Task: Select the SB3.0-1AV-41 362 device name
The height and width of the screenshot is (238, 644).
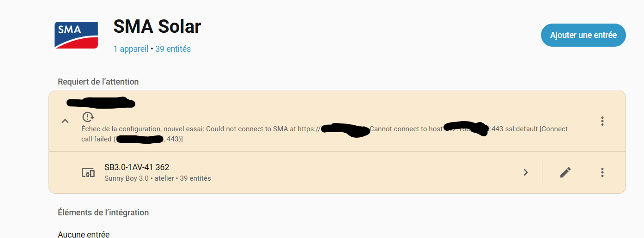Action: (x=137, y=167)
